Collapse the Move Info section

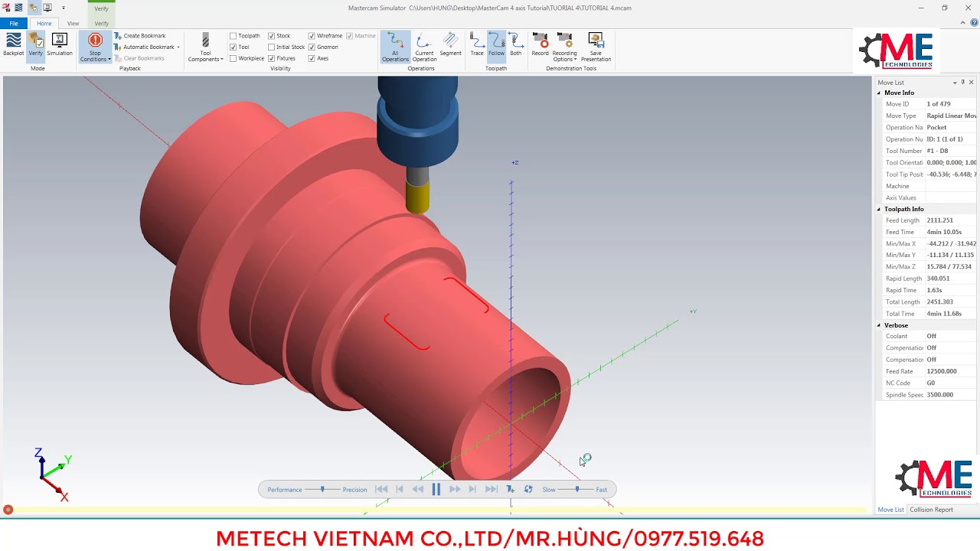pos(879,93)
